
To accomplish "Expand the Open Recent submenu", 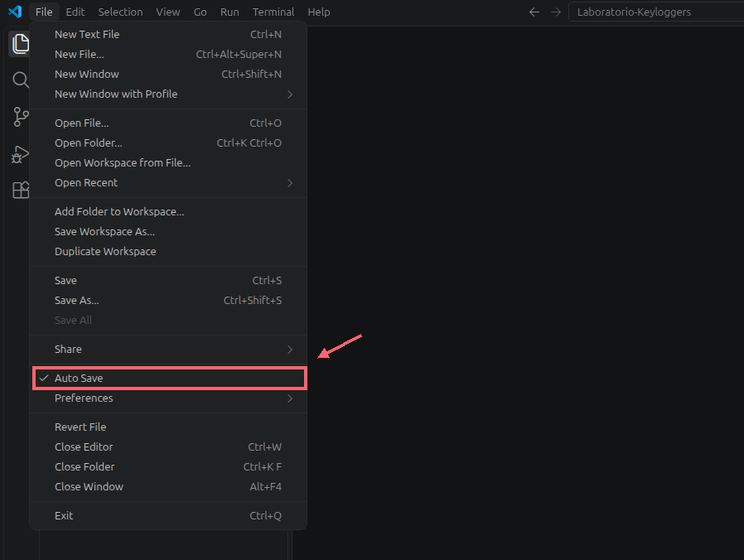I will (169, 183).
